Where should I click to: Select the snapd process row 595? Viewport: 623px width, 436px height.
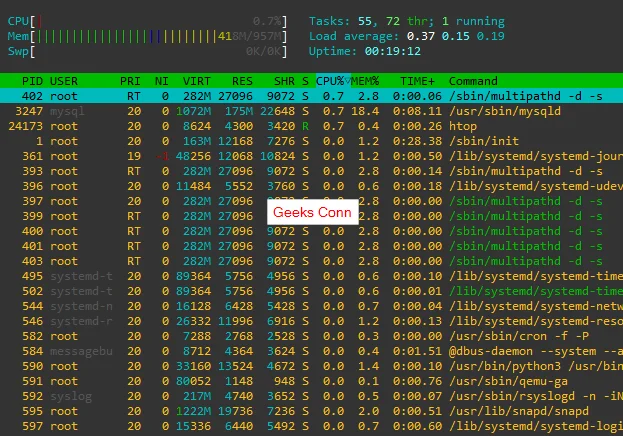pos(312,411)
